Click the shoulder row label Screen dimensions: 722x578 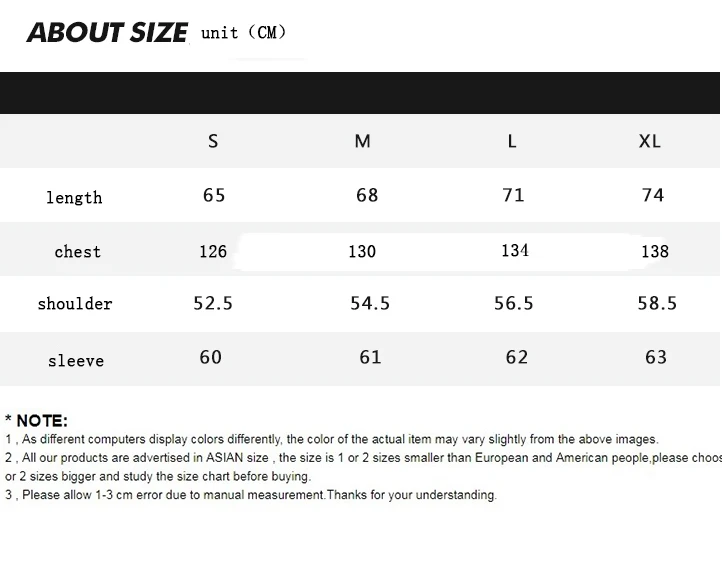(75, 304)
